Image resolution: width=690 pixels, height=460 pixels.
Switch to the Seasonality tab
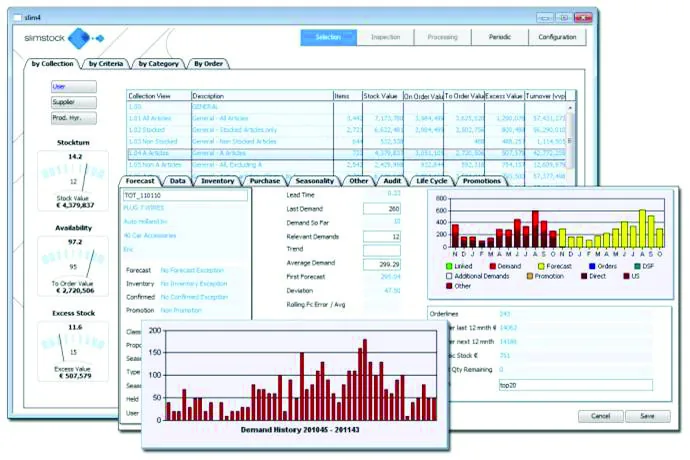click(x=315, y=181)
